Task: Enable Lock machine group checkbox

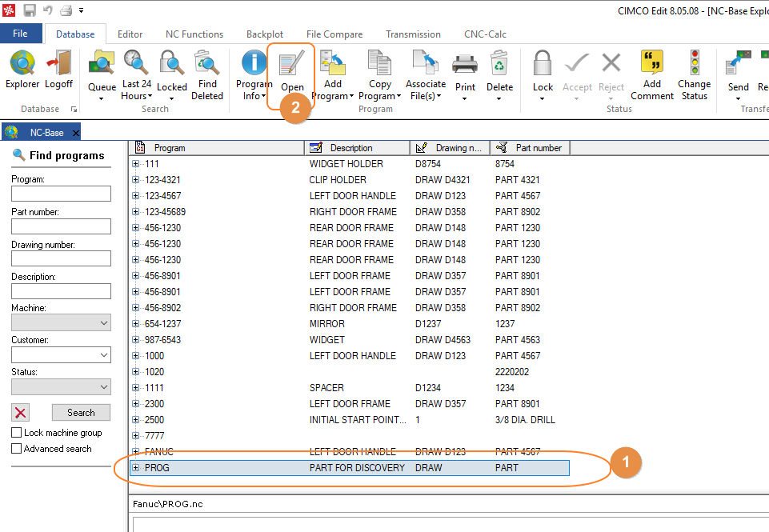Action: tap(16, 433)
